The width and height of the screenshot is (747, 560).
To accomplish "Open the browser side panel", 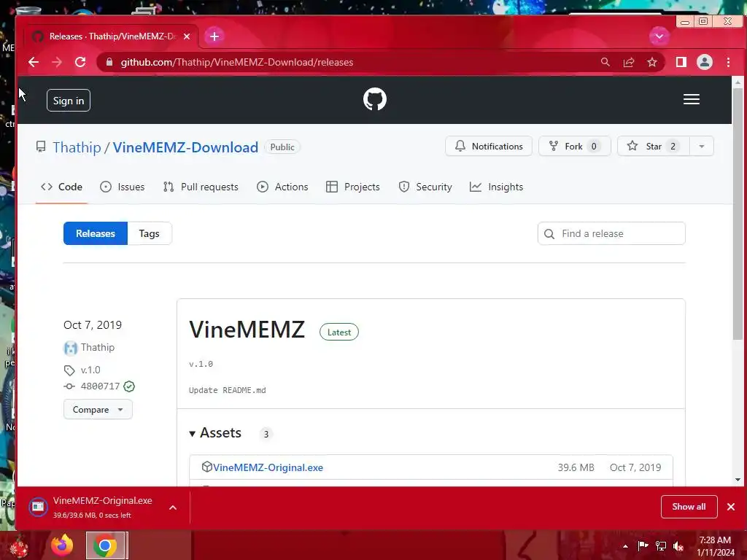I will 681,62.
